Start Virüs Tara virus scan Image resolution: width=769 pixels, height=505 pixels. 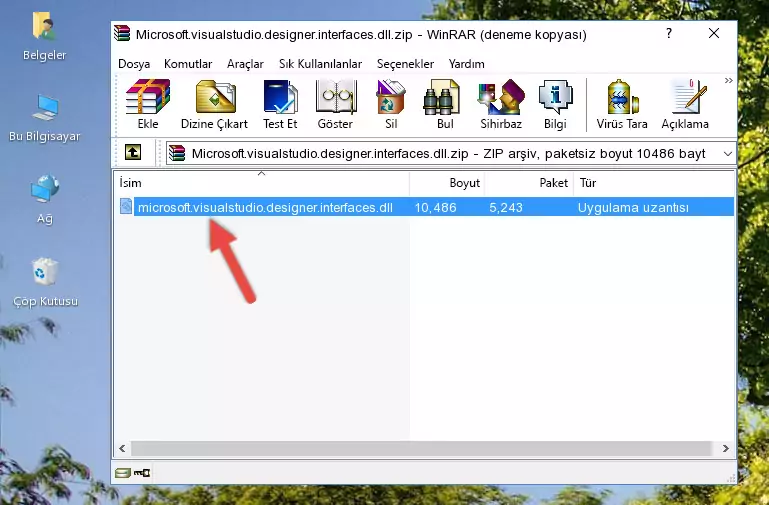point(622,104)
